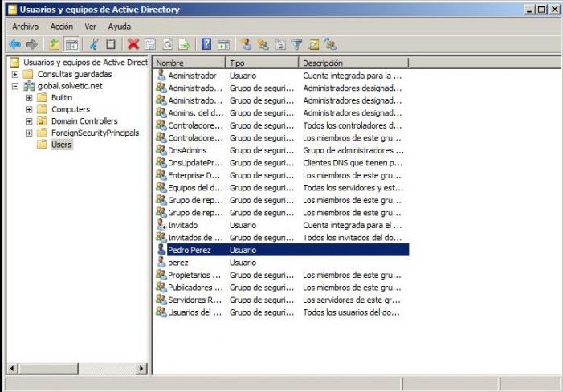
Task: Select the 'Servidores R…' group row
Action: pos(282,300)
